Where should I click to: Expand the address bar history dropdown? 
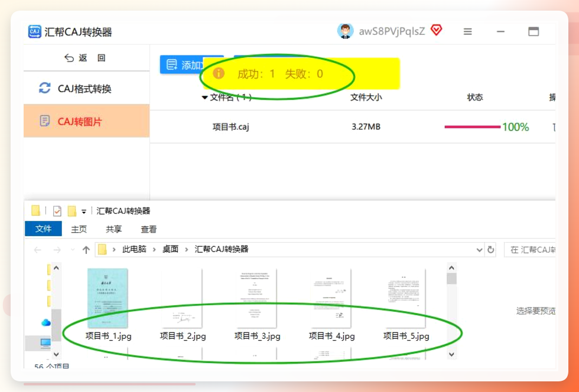click(479, 250)
